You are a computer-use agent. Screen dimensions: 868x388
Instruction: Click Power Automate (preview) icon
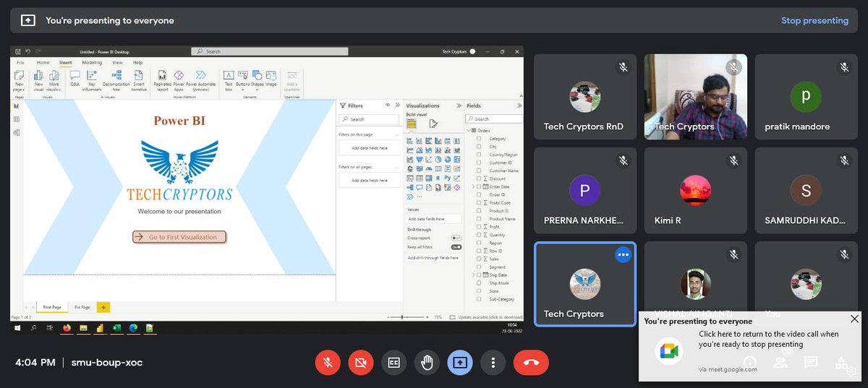pyautogui.click(x=200, y=80)
